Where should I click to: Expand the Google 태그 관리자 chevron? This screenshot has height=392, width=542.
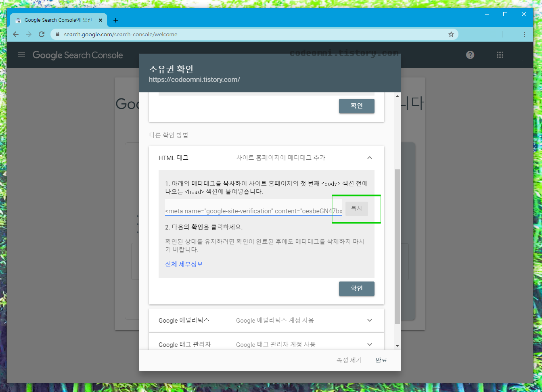(x=370, y=344)
